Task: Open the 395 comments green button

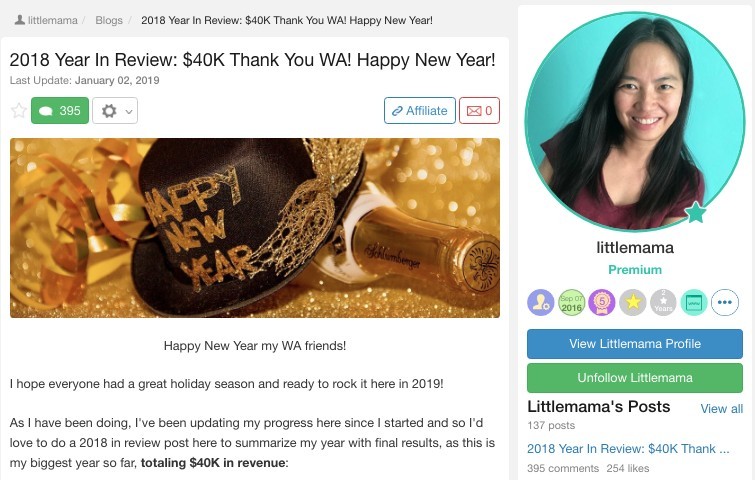Action: click(x=60, y=111)
